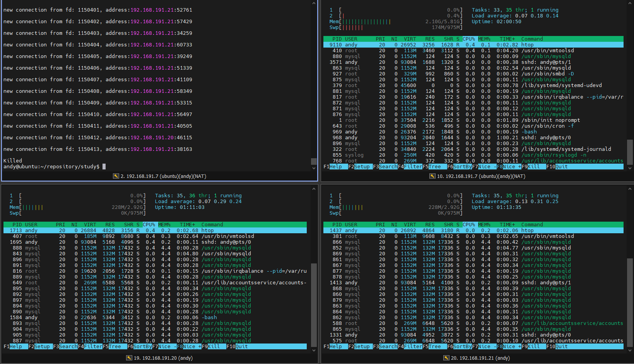Click the scrollbar thumb in the 192.168.191.20 pane

click(x=314, y=305)
